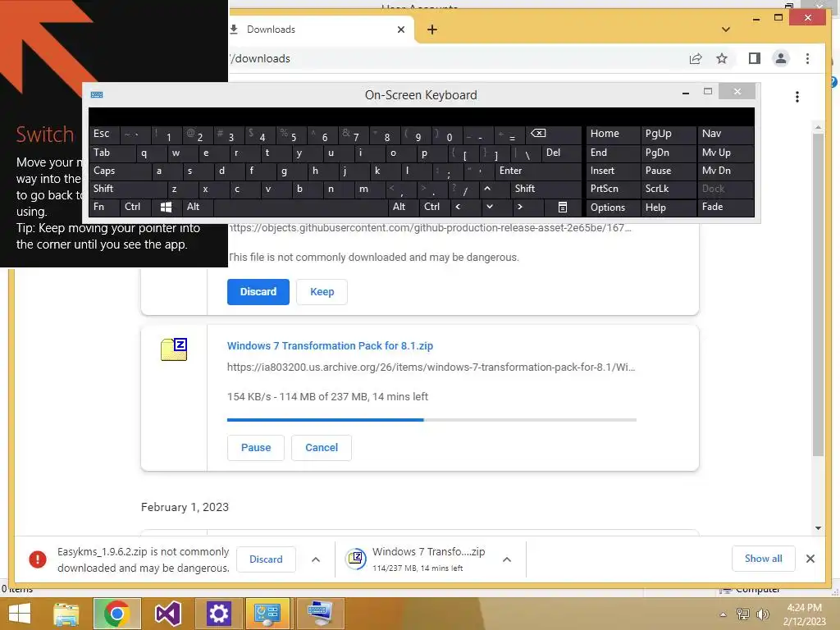Click the Esc key

click(104, 134)
